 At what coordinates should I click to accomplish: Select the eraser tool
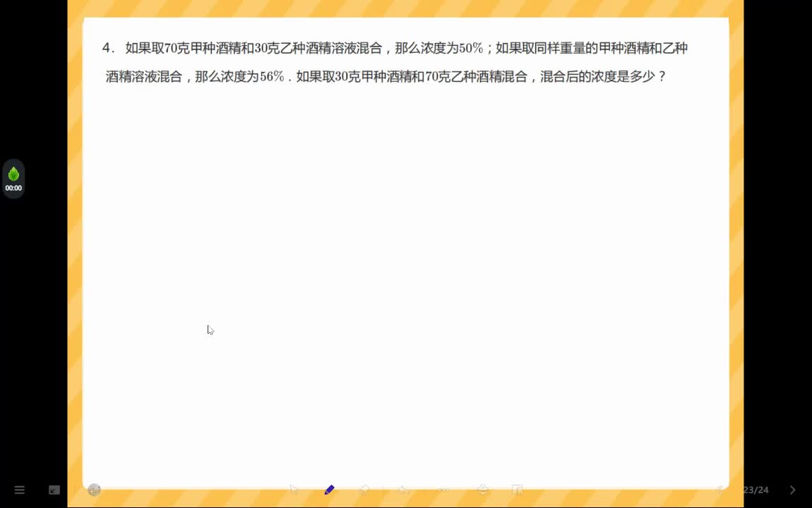[x=364, y=490]
